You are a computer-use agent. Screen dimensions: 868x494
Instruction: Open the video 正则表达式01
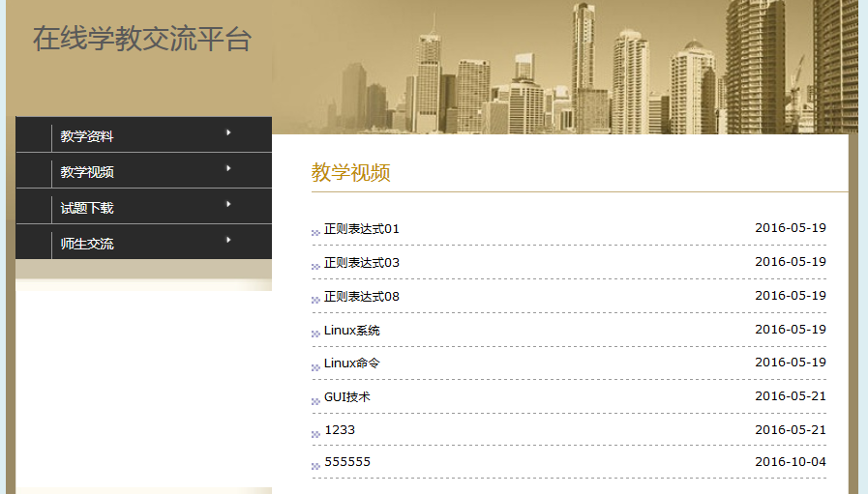pyautogui.click(x=362, y=229)
